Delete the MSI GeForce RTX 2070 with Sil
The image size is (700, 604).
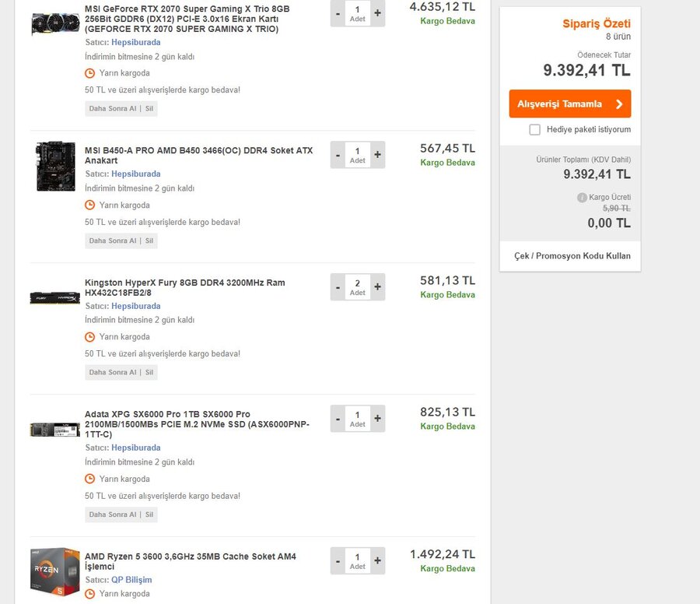coord(149,109)
